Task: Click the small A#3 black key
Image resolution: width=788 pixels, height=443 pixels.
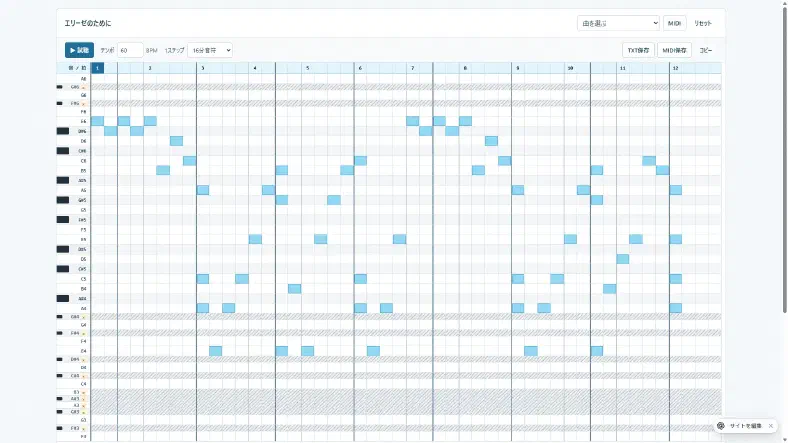Action: [x=60, y=399]
